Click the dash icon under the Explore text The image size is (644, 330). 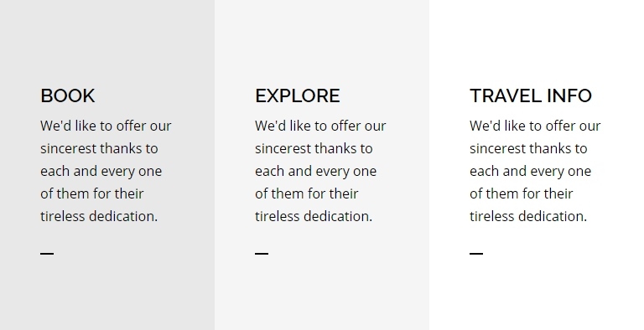coord(262,254)
